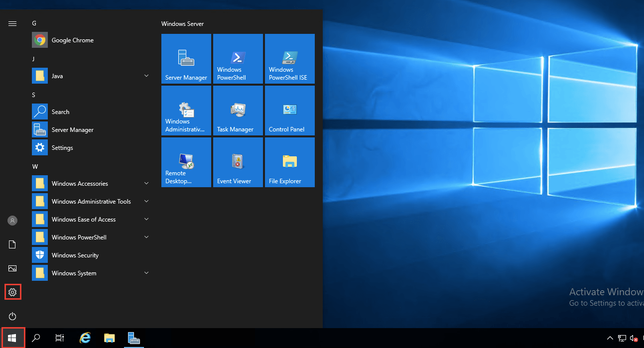Open the File Explorer tile
This screenshot has width=644, height=348.
(x=290, y=162)
